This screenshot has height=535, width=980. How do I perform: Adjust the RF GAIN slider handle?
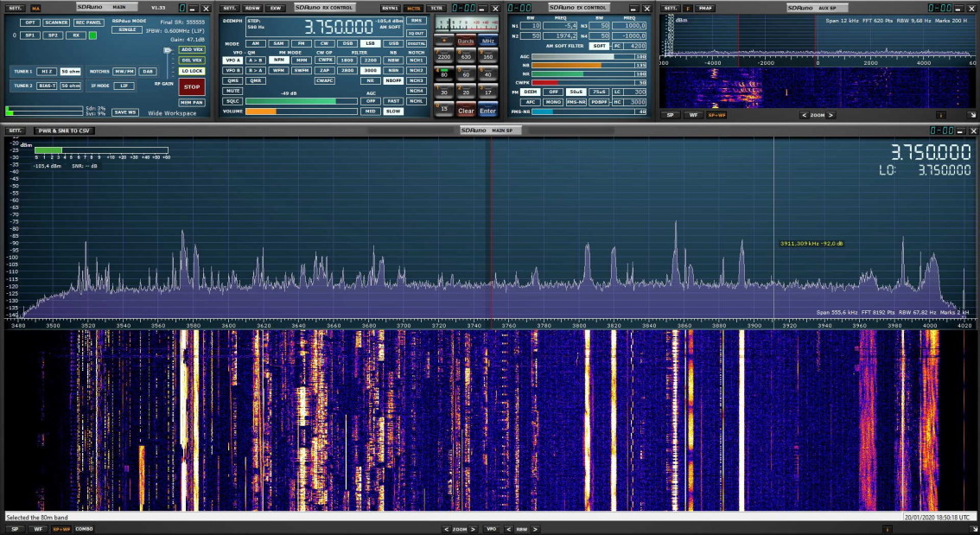[x=168, y=51]
